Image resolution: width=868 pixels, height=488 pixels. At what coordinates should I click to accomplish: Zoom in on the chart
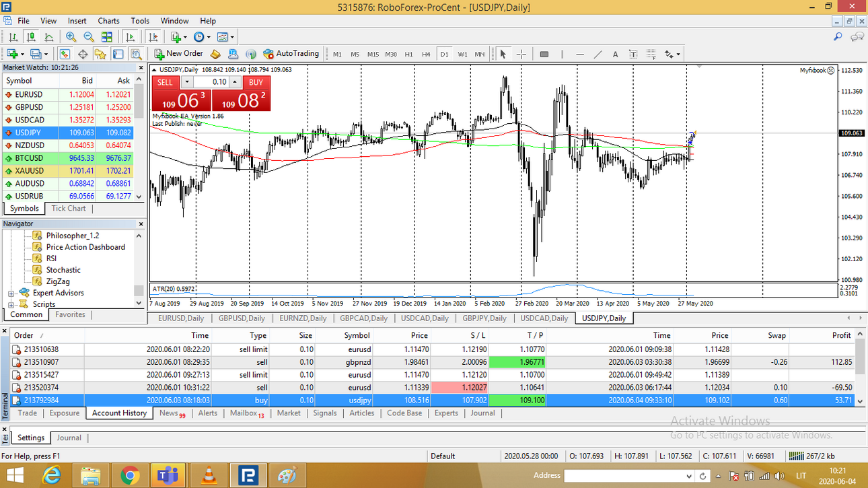coord(71,37)
